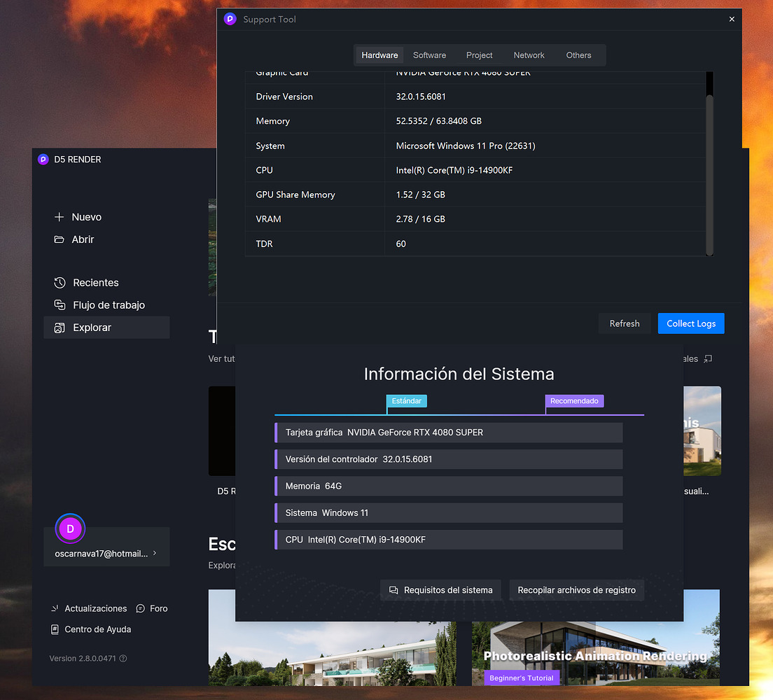Click the Actualizaciones download icon
The width and height of the screenshot is (773, 700).
click(x=55, y=608)
